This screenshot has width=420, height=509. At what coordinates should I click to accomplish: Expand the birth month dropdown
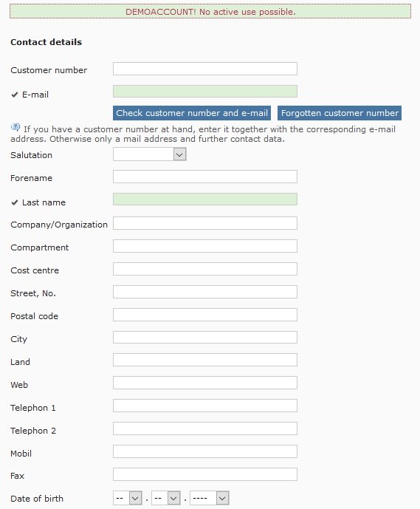pyautogui.click(x=166, y=498)
